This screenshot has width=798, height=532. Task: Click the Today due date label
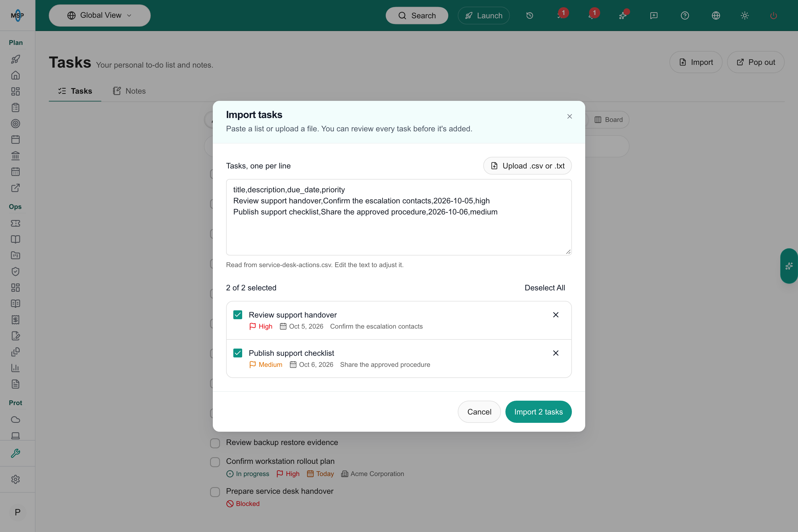pyautogui.click(x=320, y=474)
